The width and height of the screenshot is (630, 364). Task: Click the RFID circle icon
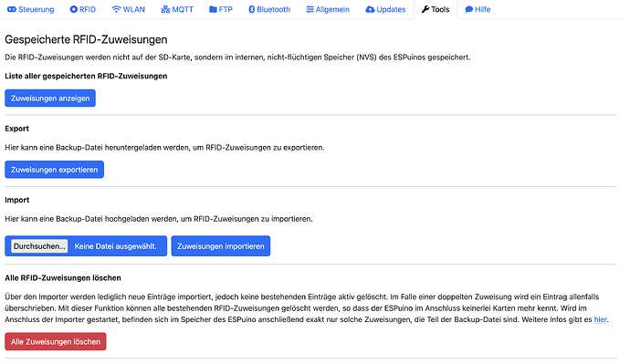tap(74, 9)
